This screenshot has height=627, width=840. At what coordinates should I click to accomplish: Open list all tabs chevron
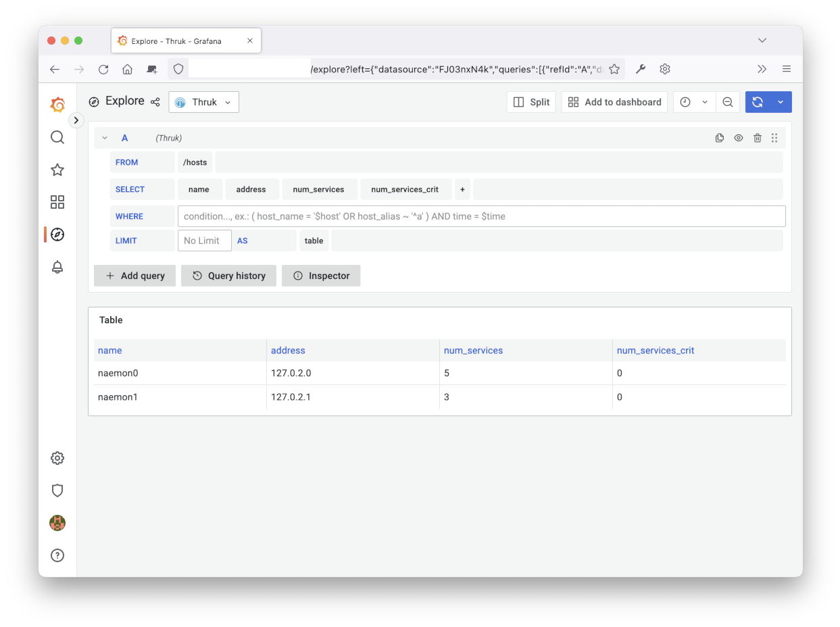tap(762, 41)
